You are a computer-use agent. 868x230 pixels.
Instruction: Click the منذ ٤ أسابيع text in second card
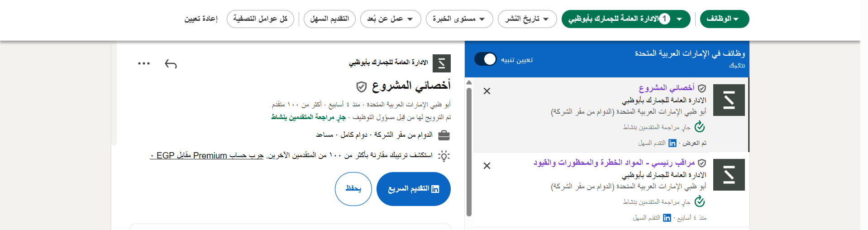point(692,218)
